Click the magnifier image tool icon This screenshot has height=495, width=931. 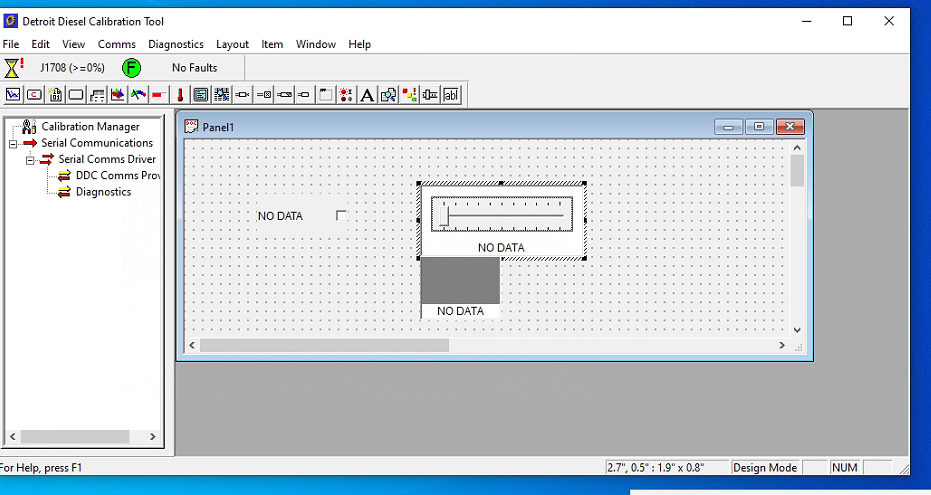(x=388, y=95)
